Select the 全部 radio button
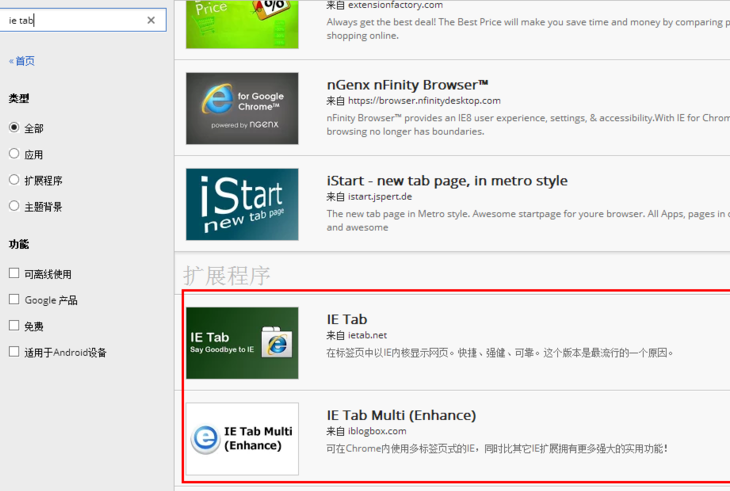The height and width of the screenshot is (491, 730). pyautogui.click(x=14, y=127)
